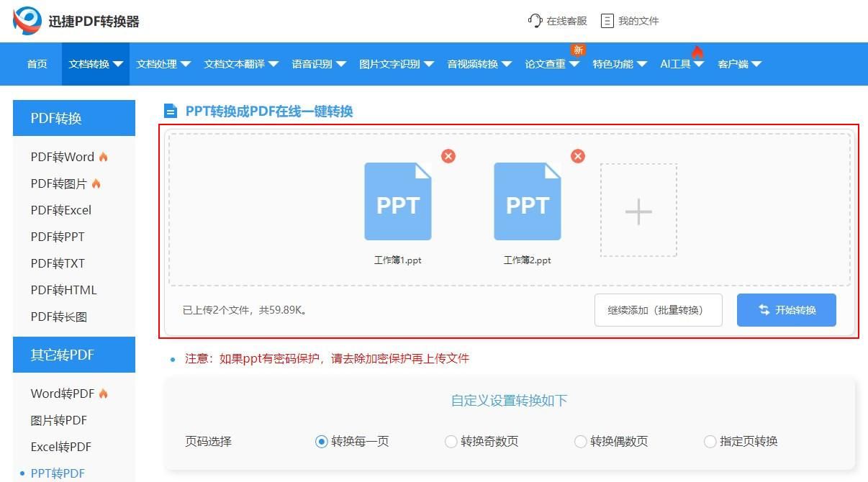Image resolution: width=868 pixels, height=482 pixels.
Task: Click the 已上传2个文件，共59.89K。 status text
Action: (x=245, y=311)
